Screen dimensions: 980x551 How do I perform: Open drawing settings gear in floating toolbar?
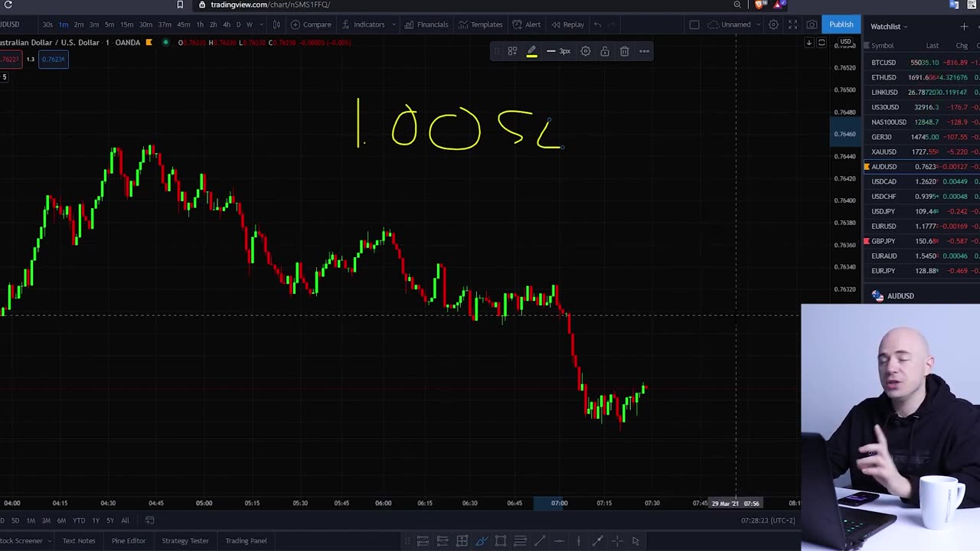pyautogui.click(x=585, y=51)
